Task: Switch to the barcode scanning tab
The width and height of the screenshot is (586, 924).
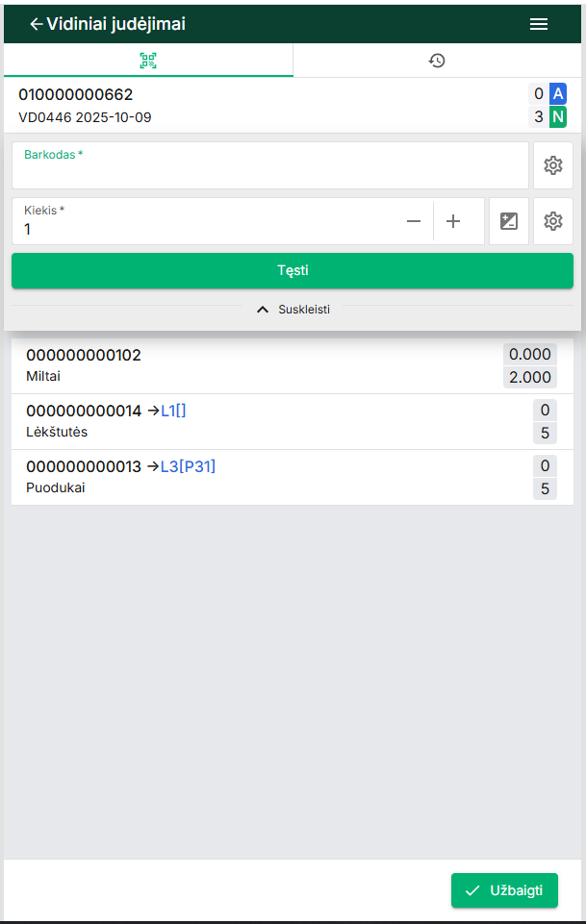Action: (x=148, y=61)
